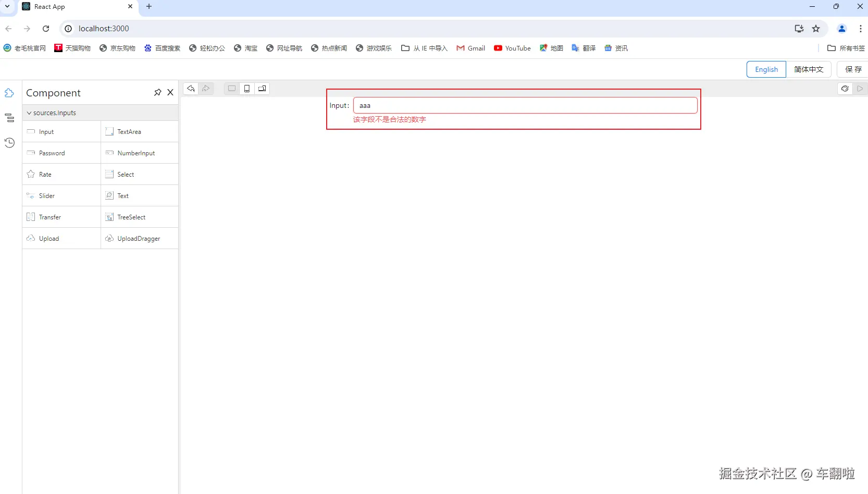Screen dimensions: 868x494
Task: Switch to landscape device preview icon
Action: [262, 89]
